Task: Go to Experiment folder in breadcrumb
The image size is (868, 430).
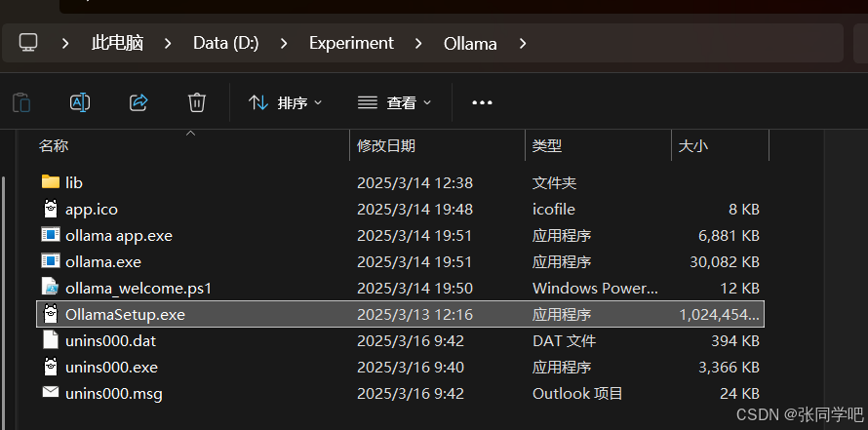Action: coord(351,43)
